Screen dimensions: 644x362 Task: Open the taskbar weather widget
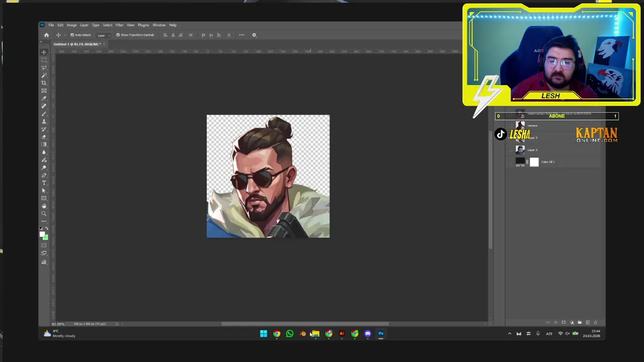[x=59, y=333]
